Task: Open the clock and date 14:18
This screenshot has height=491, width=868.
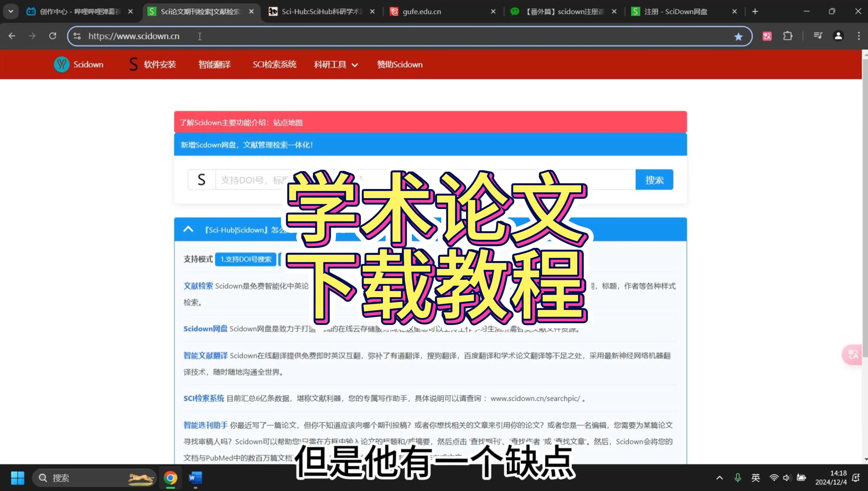Action: click(831, 478)
